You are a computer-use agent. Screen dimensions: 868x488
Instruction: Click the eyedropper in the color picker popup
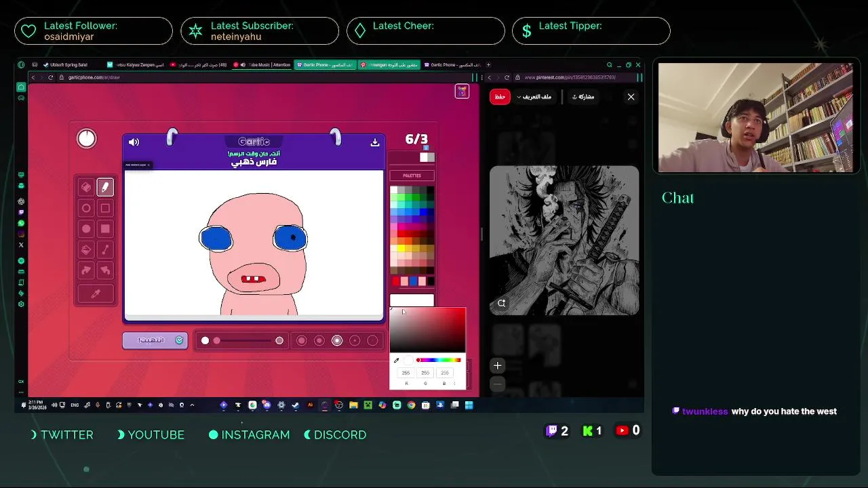pos(397,361)
